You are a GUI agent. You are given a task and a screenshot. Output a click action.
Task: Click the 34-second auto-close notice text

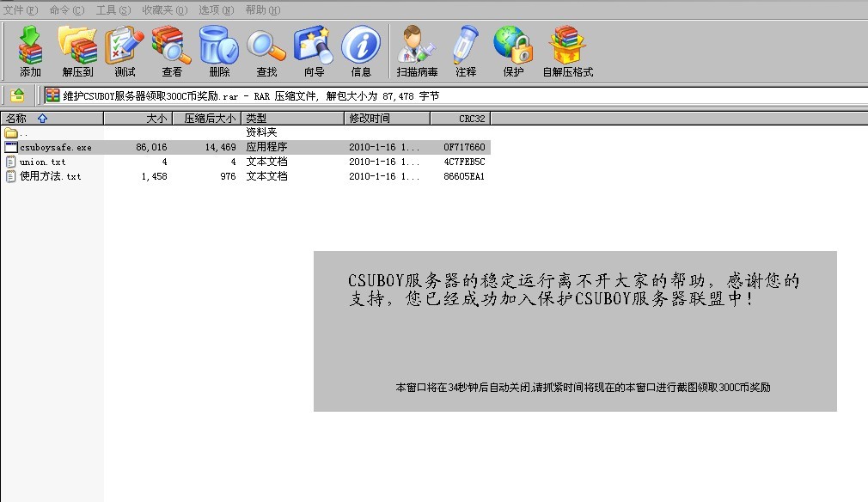[x=583, y=388]
